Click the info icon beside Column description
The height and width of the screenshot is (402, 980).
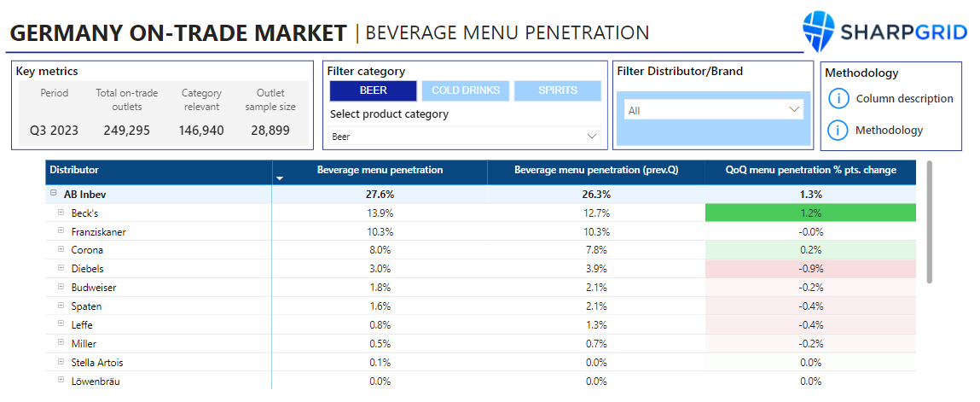coord(838,98)
